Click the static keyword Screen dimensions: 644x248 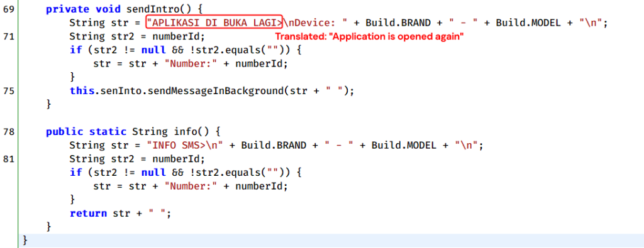(108, 132)
